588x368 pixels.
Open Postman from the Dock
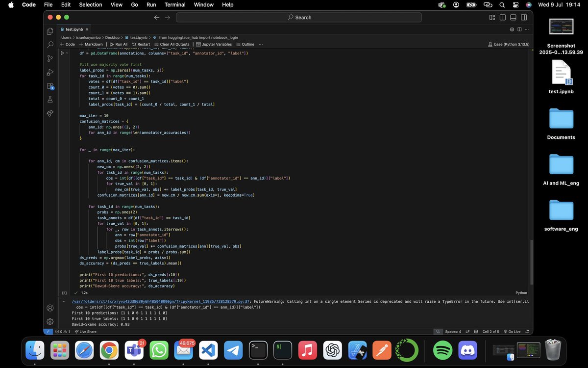382,350
